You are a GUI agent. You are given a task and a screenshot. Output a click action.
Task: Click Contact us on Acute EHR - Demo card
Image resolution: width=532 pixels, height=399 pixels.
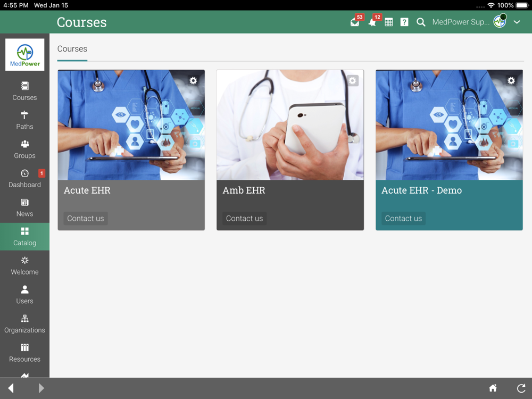pos(403,219)
